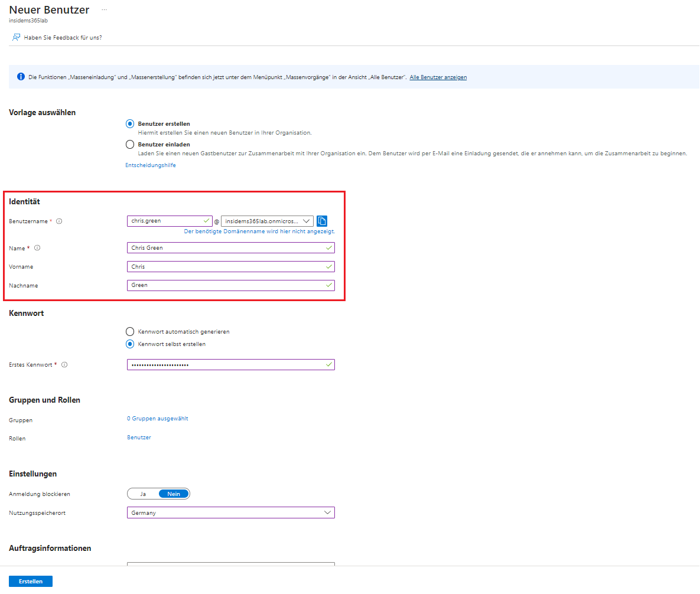Click the Benutzer role link
The width and height of the screenshot is (700, 594).
click(x=139, y=438)
